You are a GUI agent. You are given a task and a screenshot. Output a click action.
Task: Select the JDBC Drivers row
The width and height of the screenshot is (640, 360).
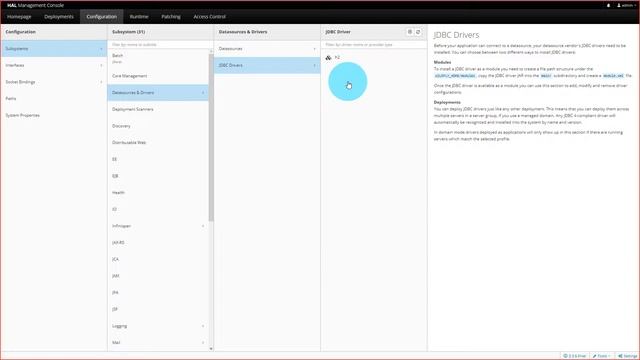tap(267, 65)
